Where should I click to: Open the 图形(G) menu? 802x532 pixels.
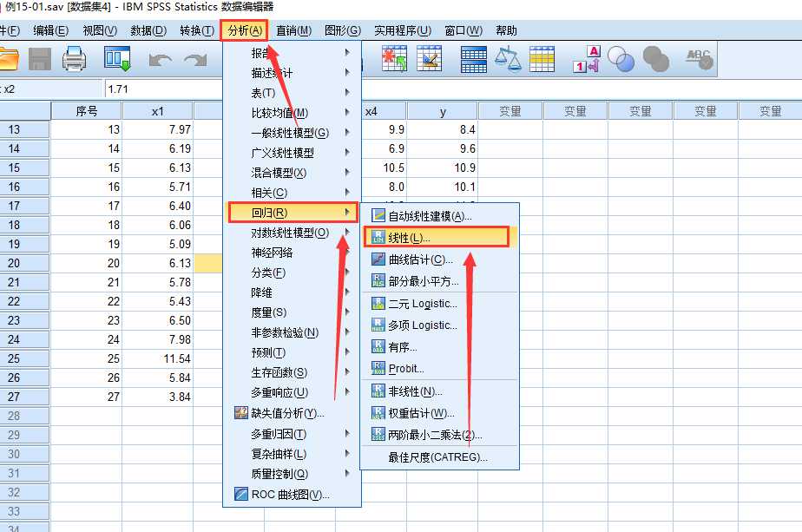pos(342,30)
